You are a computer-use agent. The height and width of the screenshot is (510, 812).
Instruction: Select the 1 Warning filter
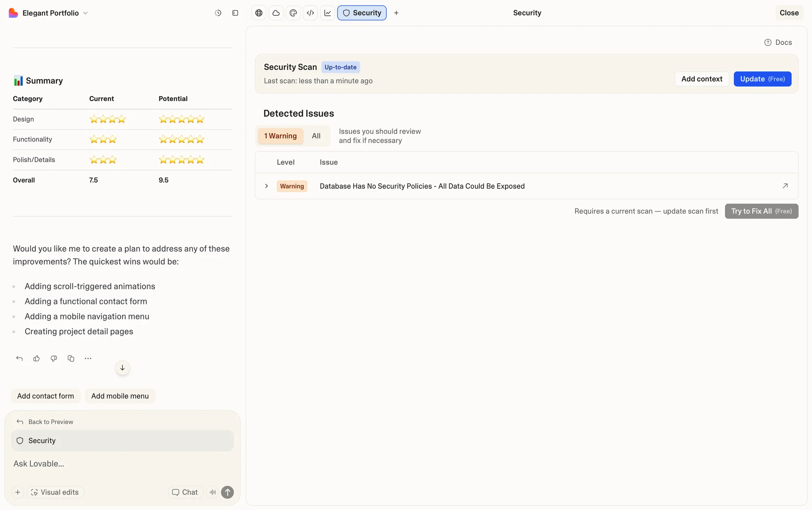click(x=280, y=136)
